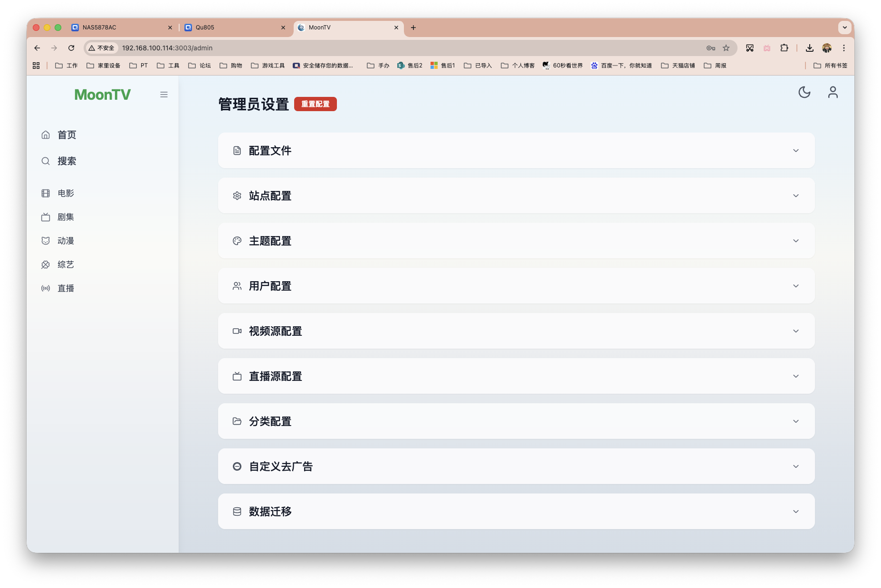Click the 重置配置 red button
Viewport: 881px width, 588px height.
tap(315, 104)
